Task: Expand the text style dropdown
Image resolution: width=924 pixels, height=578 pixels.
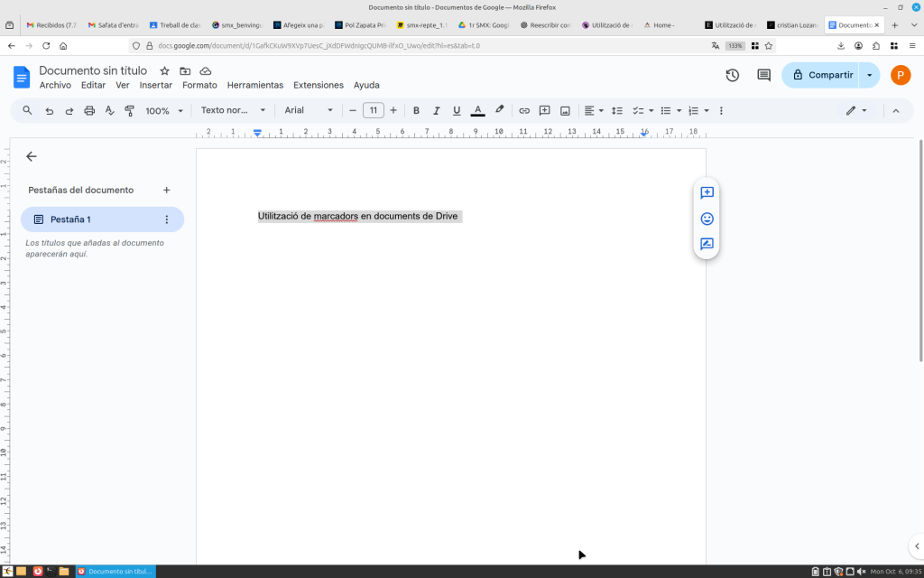Action: pos(233,110)
